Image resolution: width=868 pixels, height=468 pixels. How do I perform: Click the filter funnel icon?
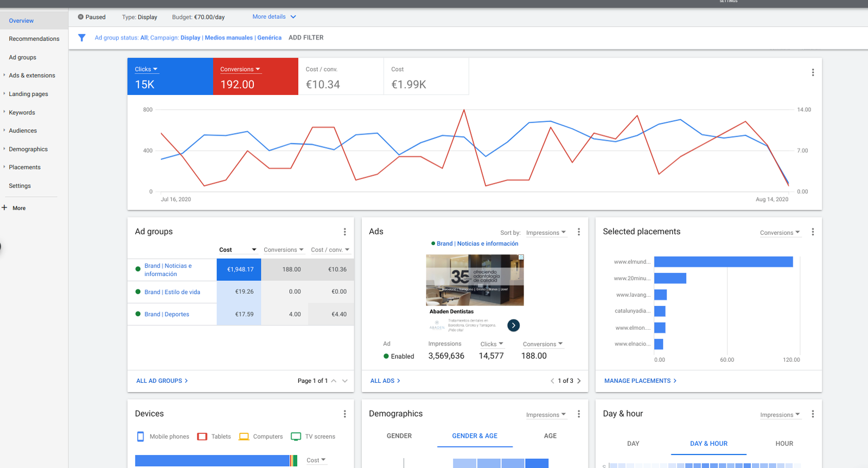coord(81,38)
